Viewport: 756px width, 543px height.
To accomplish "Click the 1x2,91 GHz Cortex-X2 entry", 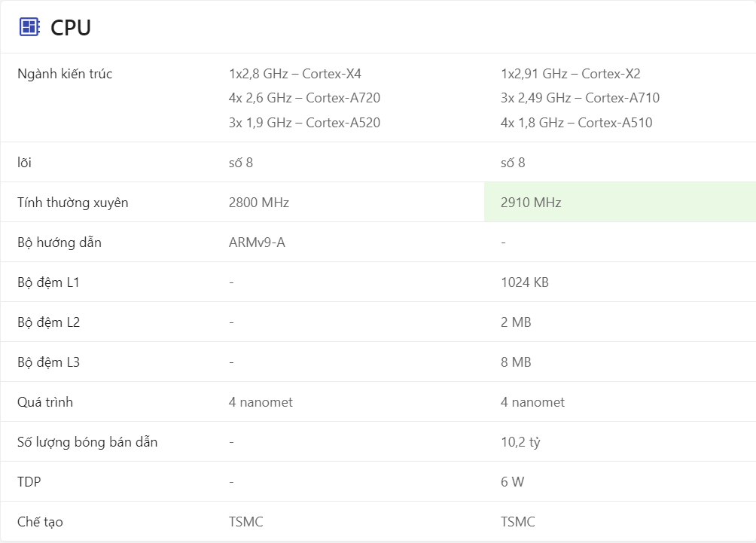I will coord(570,74).
